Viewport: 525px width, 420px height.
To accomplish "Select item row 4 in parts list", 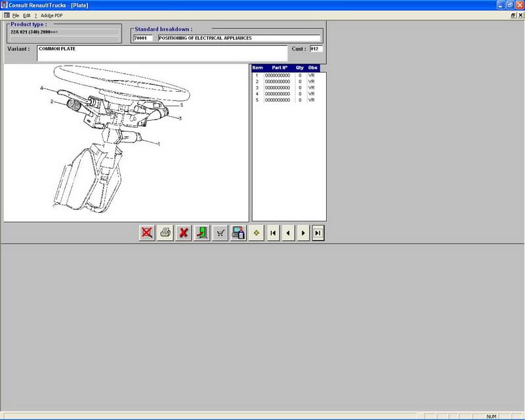I will click(x=286, y=94).
